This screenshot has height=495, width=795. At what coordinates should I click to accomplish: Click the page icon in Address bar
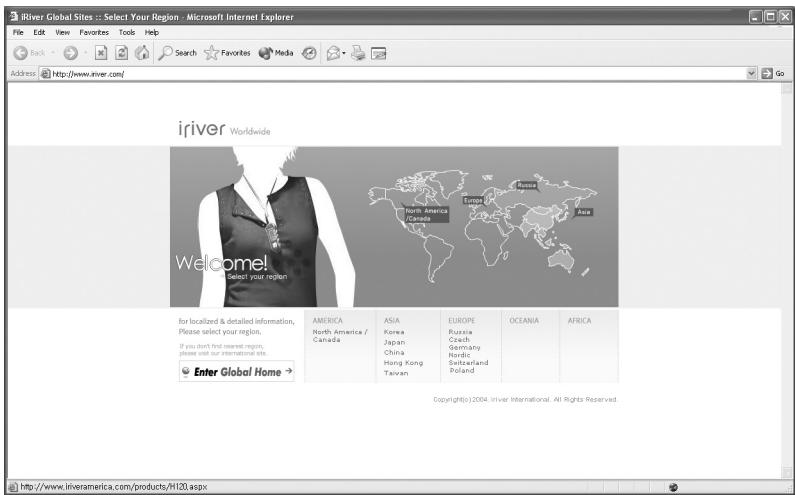coord(46,74)
